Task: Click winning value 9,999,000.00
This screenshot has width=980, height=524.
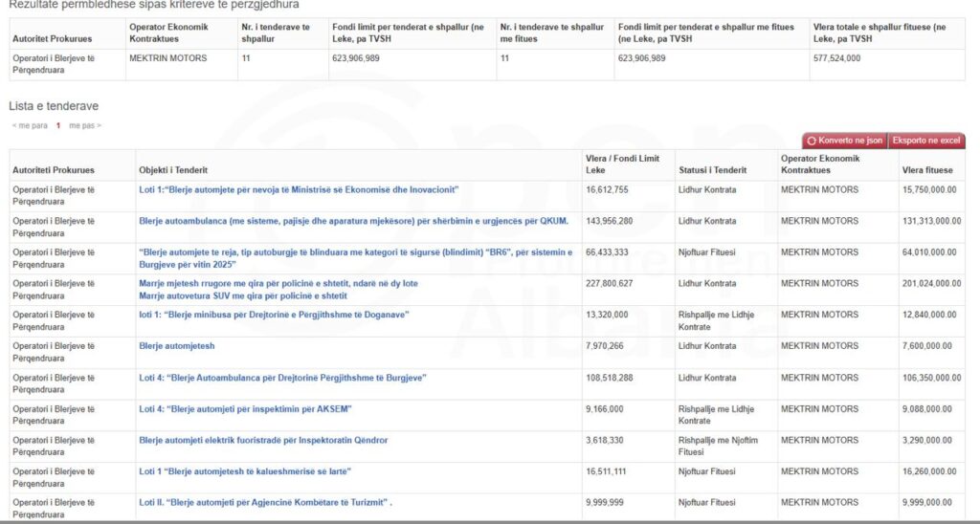Action: point(926,502)
